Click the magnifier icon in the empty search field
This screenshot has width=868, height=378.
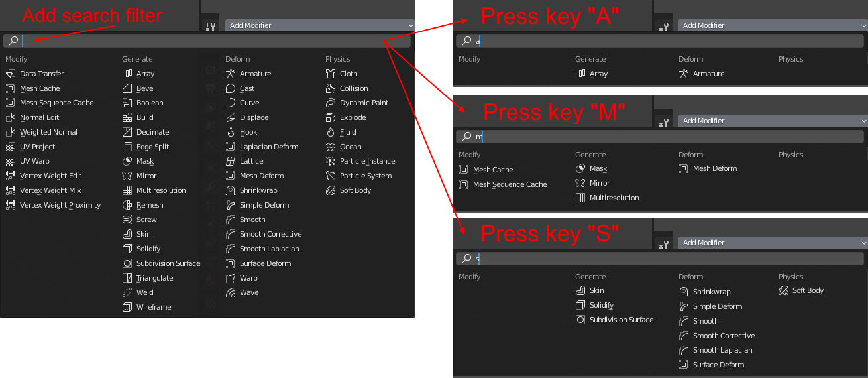tap(13, 41)
